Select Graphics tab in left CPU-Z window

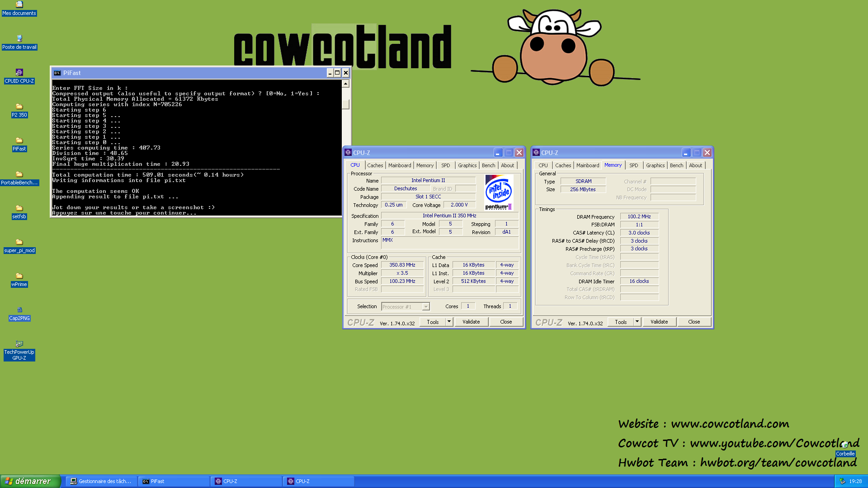[467, 165]
